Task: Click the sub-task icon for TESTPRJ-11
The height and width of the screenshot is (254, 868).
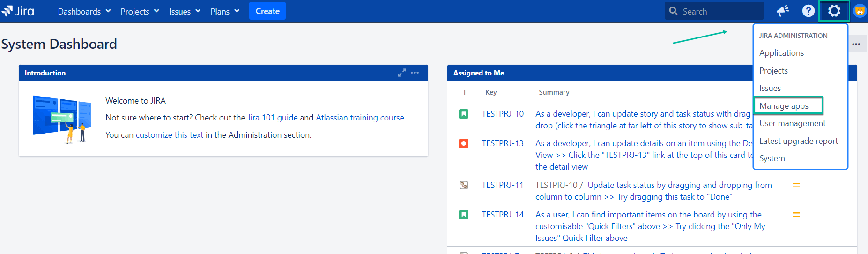Action: tap(464, 185)
